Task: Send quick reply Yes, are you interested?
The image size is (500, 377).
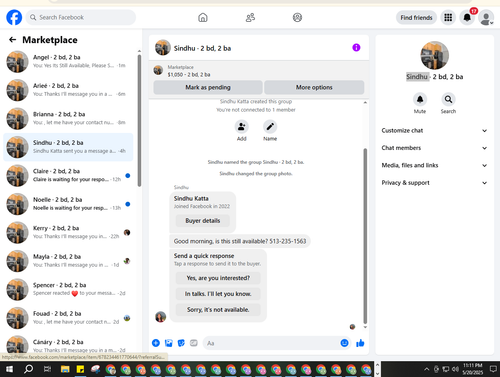Action: pyautogui.click(x=218, y=278)
